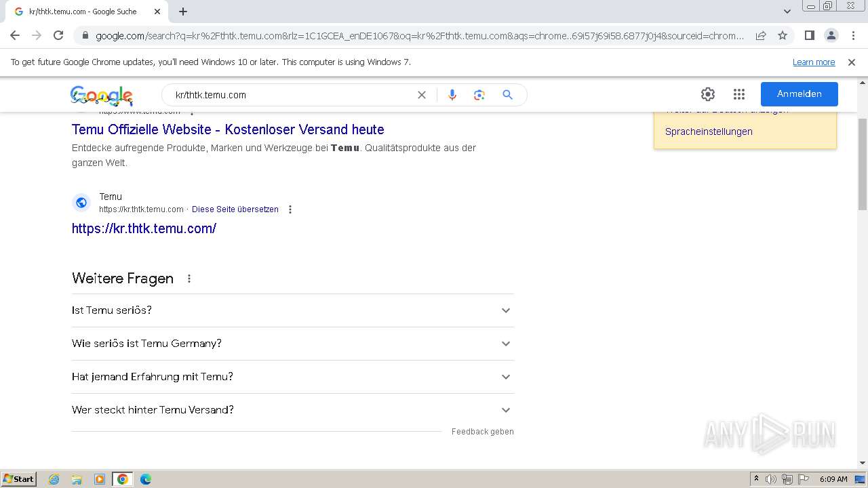Open the tab search chevron
This screenshot has height=488, width=868.
pos(787,12)
